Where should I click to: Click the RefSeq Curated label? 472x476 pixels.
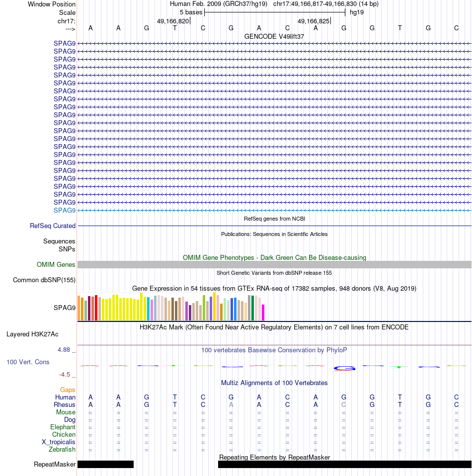click(x=53, y=226)
